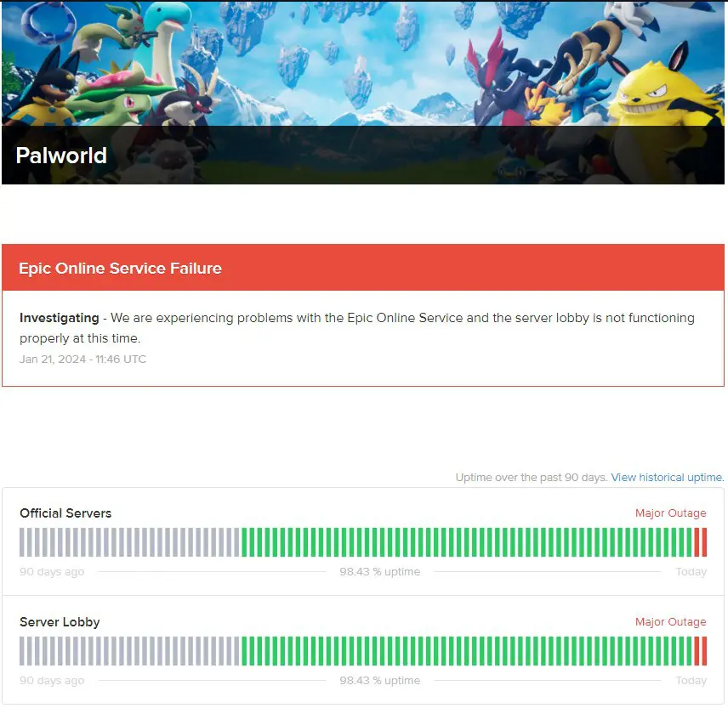
Task: Click the Today label under Server Lobby
Action: pyautogui.click(x=691, y=681)
